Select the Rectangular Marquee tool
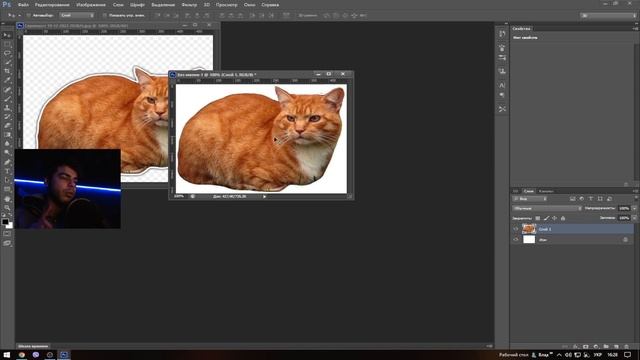 pyautogui.click(x=7, y=44)
